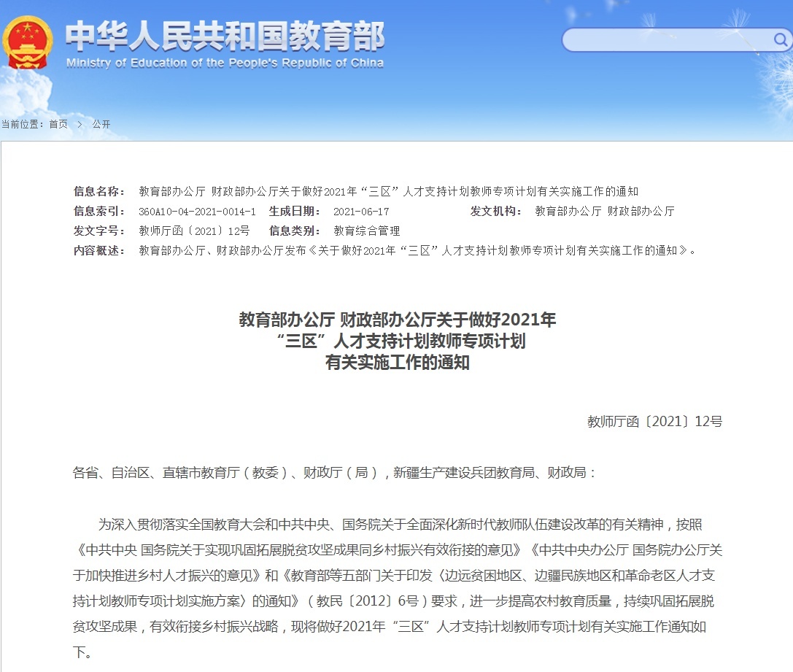Click the line starting 于加快推进乡村人才振兴

[394, 576]
